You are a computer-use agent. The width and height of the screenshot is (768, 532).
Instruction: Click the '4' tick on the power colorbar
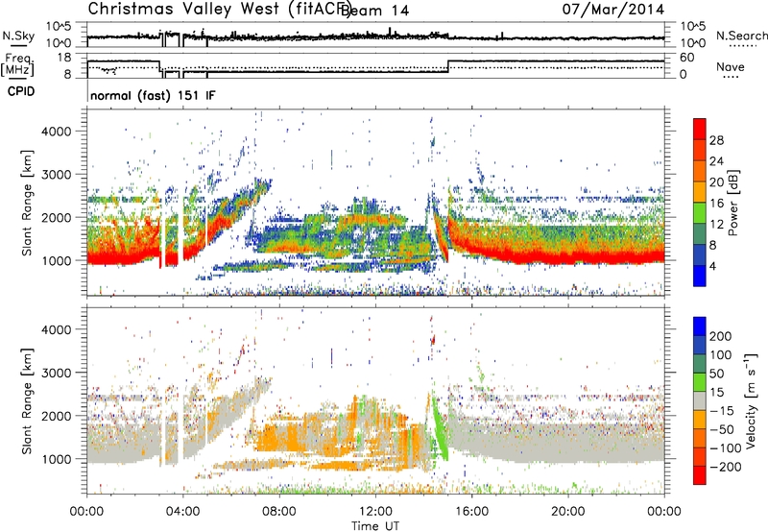(713, 266)
